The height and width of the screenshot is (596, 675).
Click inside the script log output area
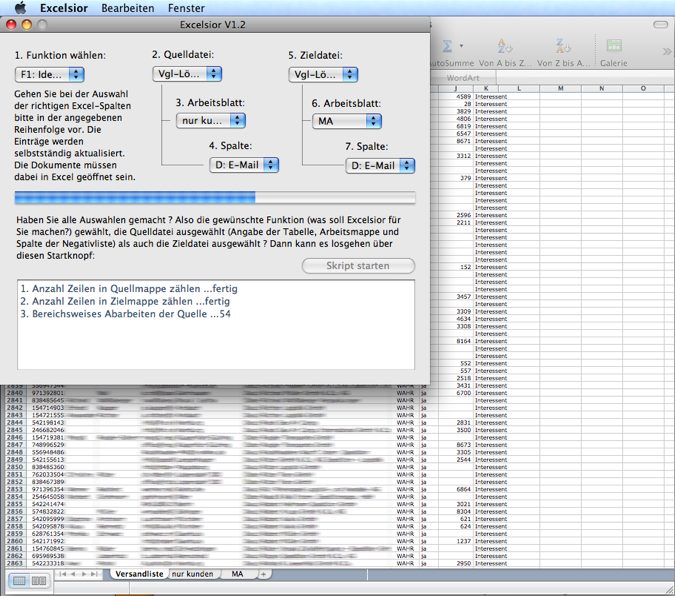tap(216, 324)
